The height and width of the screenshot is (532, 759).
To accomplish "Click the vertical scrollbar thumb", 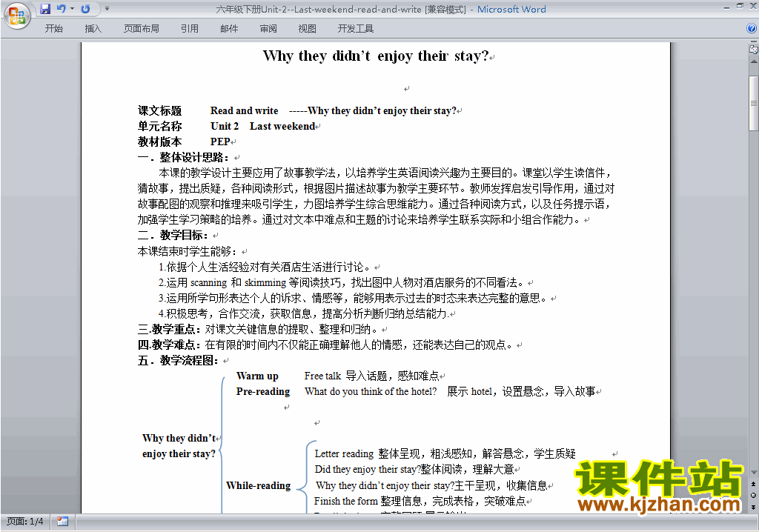I will pyautogui.click(x=753, y=103).
